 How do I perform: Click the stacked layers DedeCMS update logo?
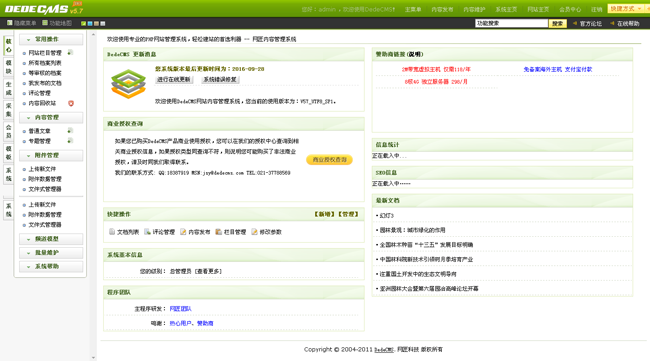coord(129,84)
